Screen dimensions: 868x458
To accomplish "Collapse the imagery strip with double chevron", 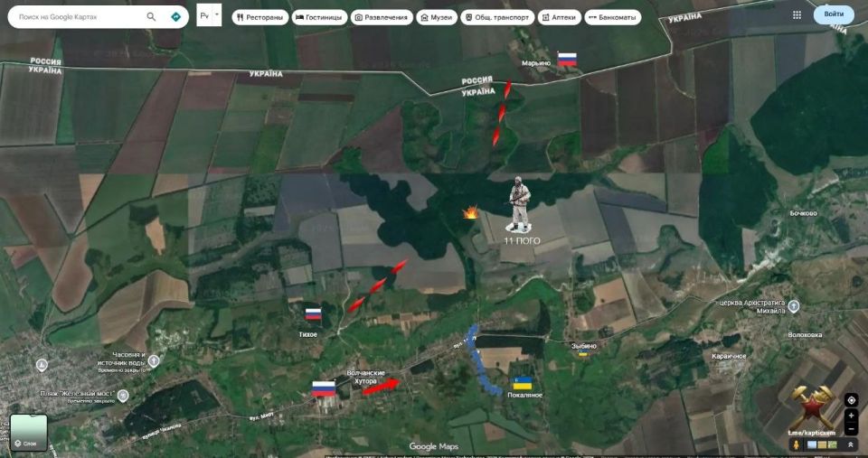I will [x=850, y=444].
